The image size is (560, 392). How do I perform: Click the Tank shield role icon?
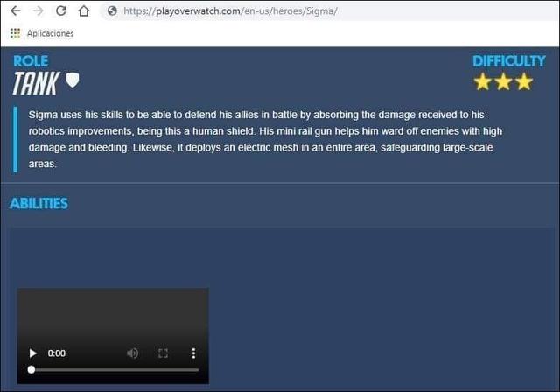coord(73,80)
